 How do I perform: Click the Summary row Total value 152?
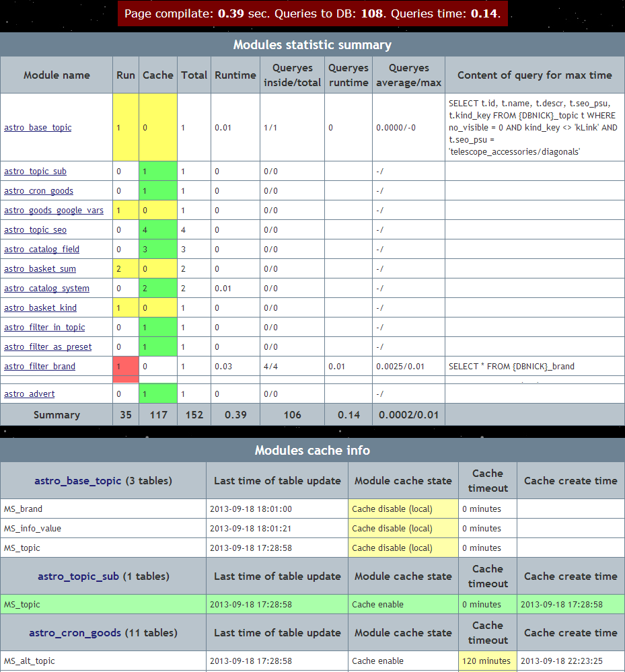point(194,415)
